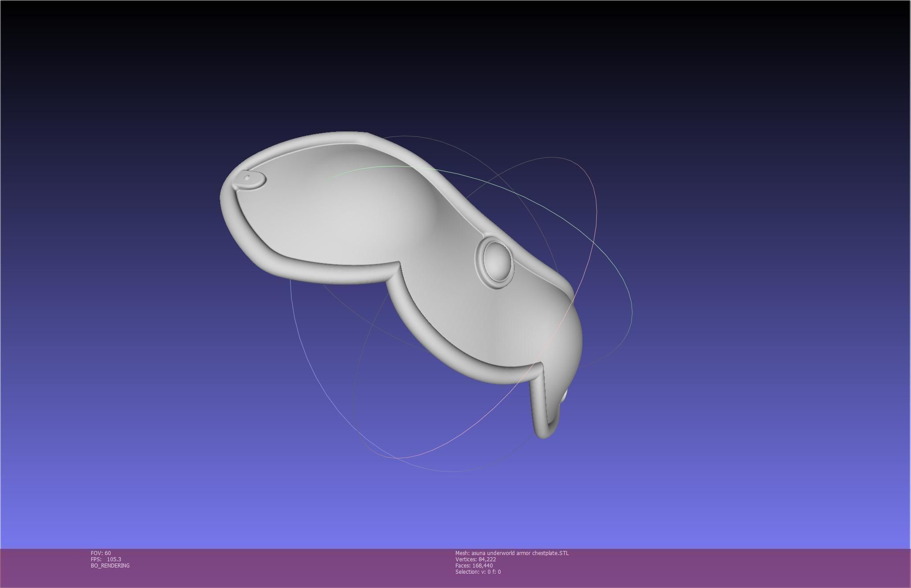Click the small oval stud at the left tip
The image size is (911, 588).
249,180
